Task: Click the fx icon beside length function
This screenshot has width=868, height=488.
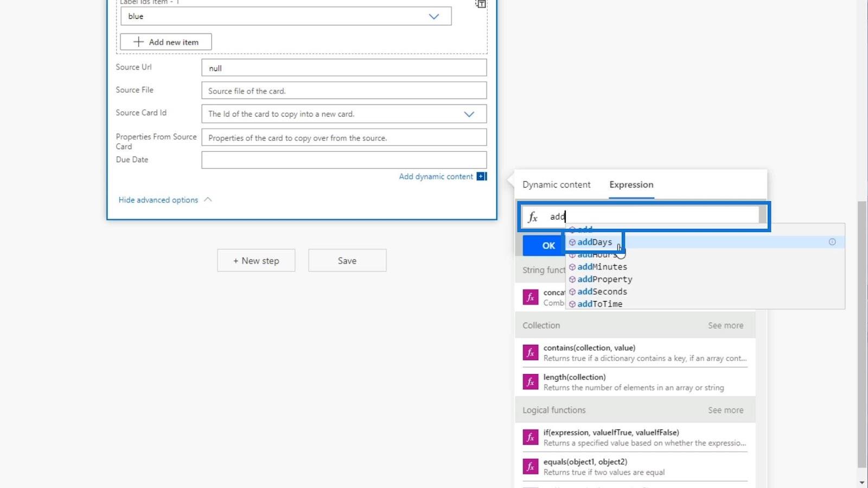Action: 531,382
